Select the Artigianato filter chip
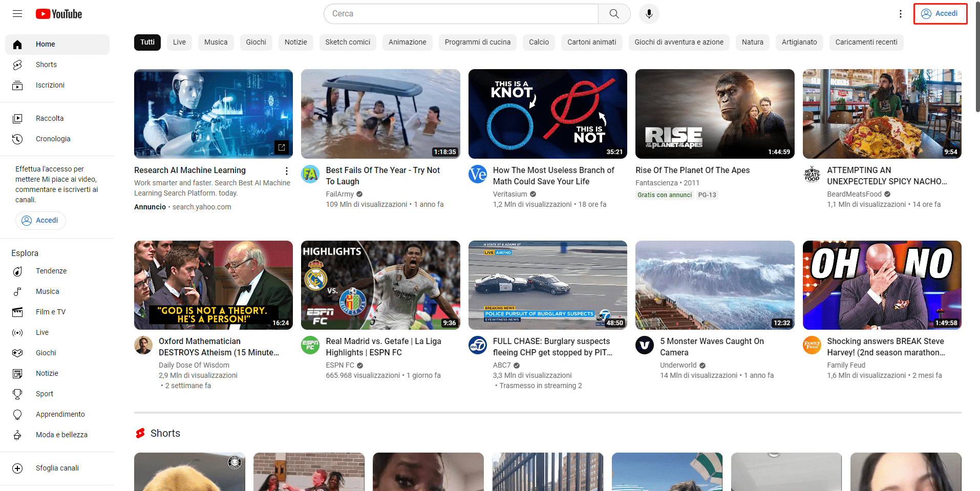Screen dimensions: 980x491 tap(799, 42)
